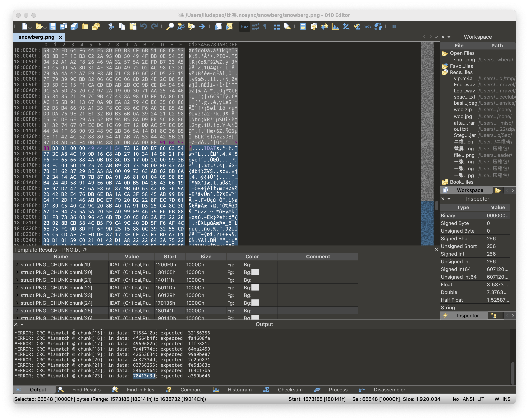Paste from clipboard with the Paste icon

133,26
